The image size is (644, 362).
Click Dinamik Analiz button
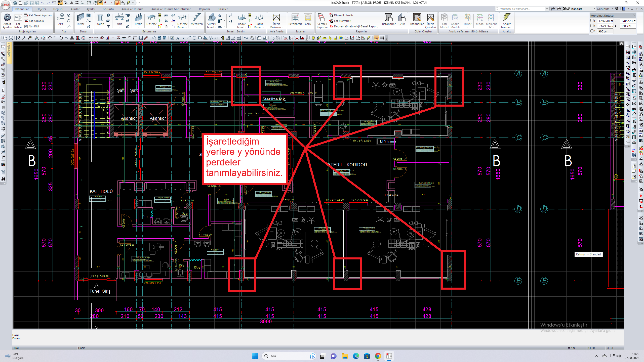[341, 15]
